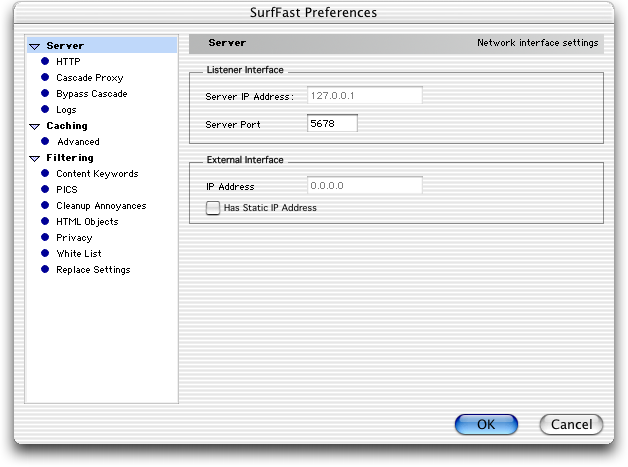This screenshot has height=467, width=628.
Task: Click the Server IP Address field
Action: (x=364, y=95)
